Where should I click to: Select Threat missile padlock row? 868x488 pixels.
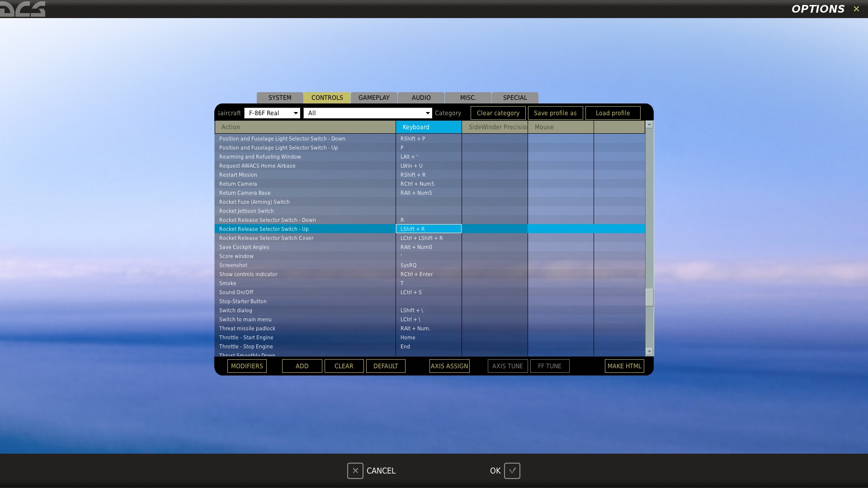(x=430, y=328)
